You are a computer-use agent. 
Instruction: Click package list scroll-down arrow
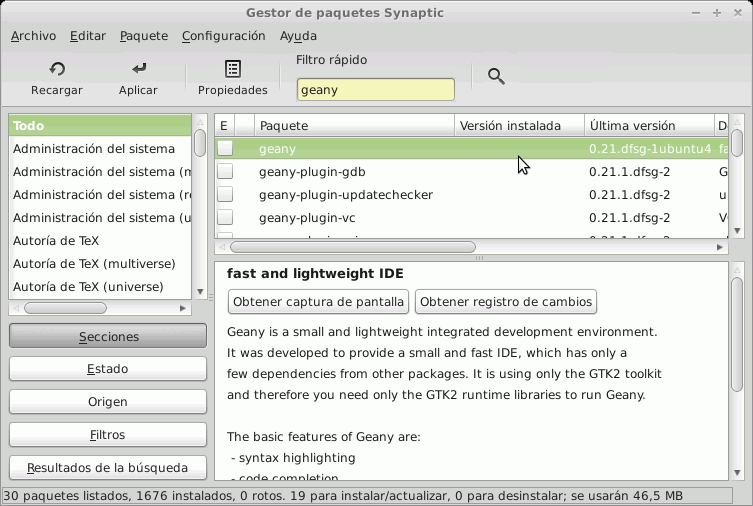[737, 230]
